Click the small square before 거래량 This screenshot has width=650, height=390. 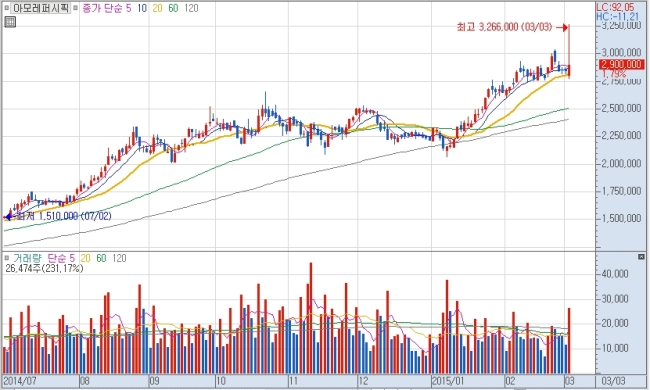(7, 258)
